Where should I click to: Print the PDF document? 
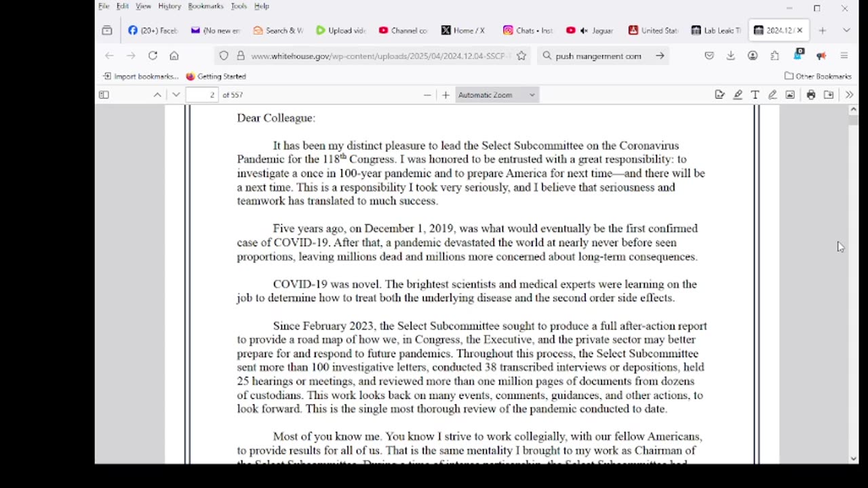(811, 95)
